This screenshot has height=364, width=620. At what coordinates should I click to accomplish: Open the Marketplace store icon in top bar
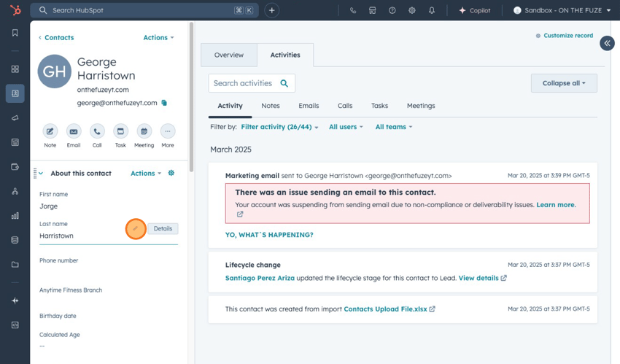click(x=373, y=11)
